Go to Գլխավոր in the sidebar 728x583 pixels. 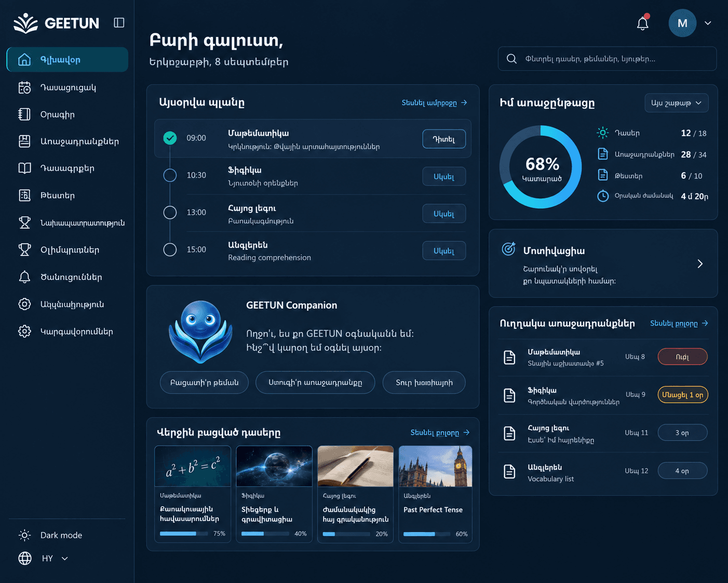click(x=68, y=60)
